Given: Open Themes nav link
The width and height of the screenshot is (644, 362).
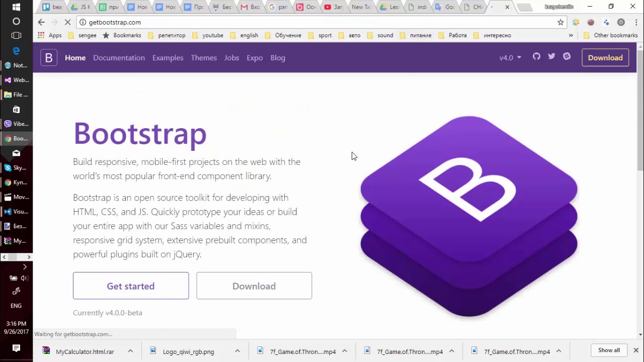Looking at the screenshot, I should (x=204, y=58).
